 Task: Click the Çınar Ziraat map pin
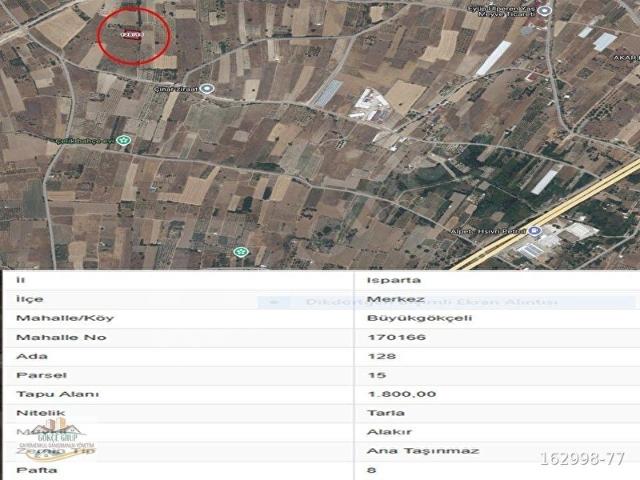pos(207,89)
